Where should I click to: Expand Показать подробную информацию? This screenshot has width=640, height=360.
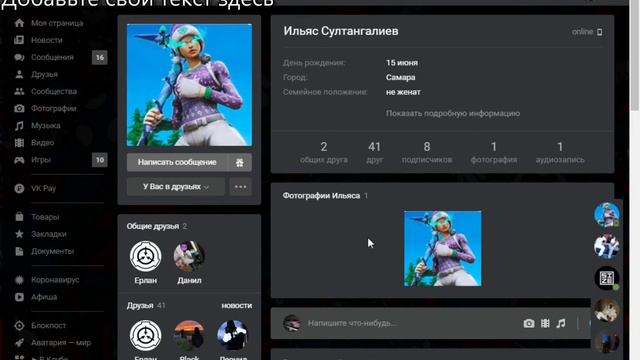coord(453,113)
